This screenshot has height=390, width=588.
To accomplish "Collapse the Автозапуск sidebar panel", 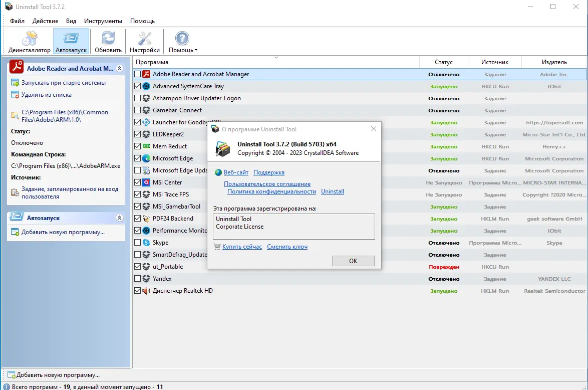I will coord(121,218).
